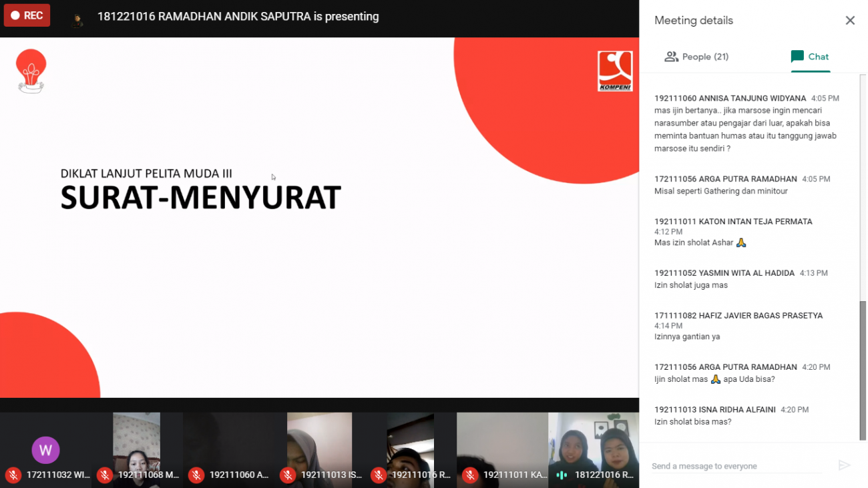Type in Send a message to everyone field
The width and height of the screenshot is (868, 488).
pyautogui.click(x=734, y=466)
